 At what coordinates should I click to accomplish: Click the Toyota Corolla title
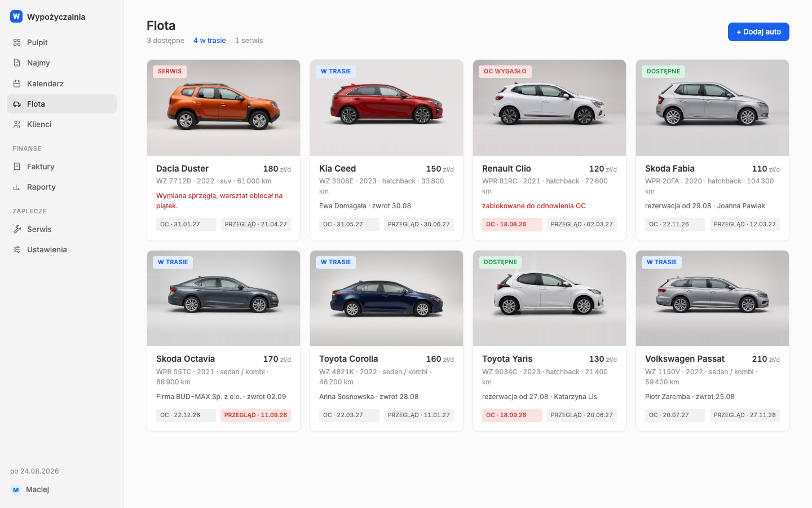pyautogui.click(x=348, y=359)
